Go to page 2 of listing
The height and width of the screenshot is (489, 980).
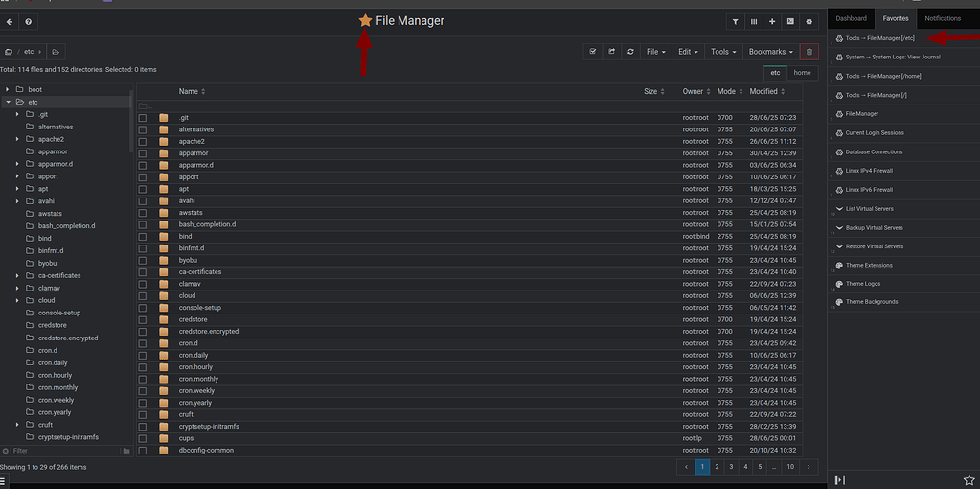(717, 467)
